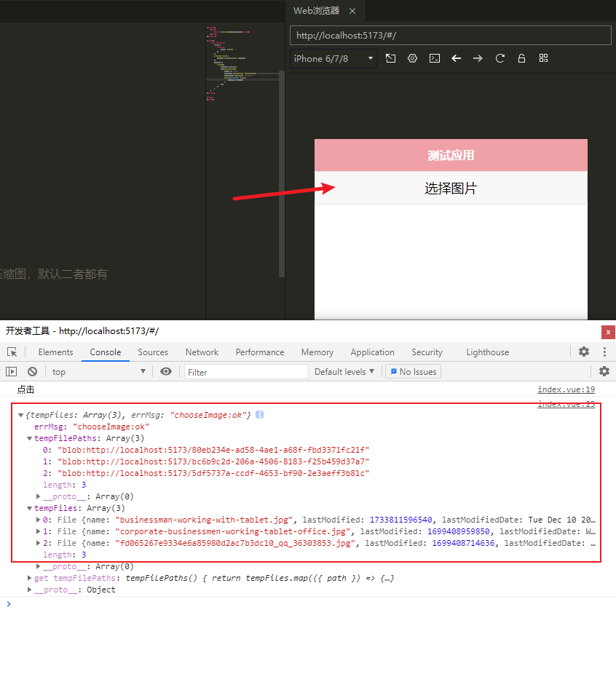The width and height of the screenshot is (616, 690).
Task: Open the index.vue:25 source link
Action: coord(566,403)
